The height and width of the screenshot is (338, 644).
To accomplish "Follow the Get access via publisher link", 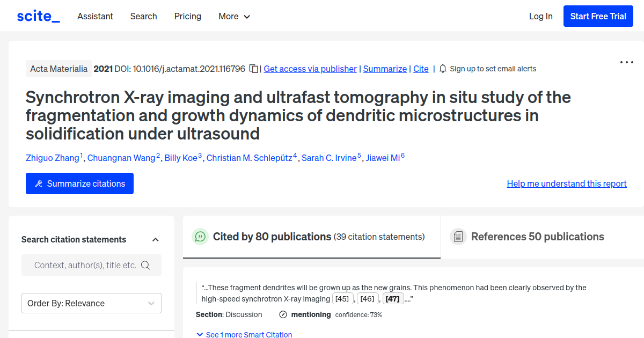I will click(310, 69).
